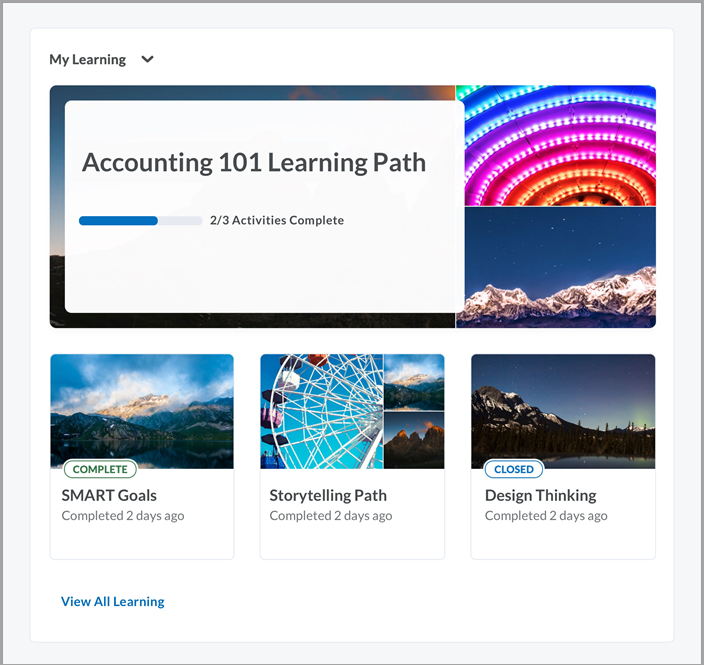Click the 2/3 Activities Complete text

[277, 220]
